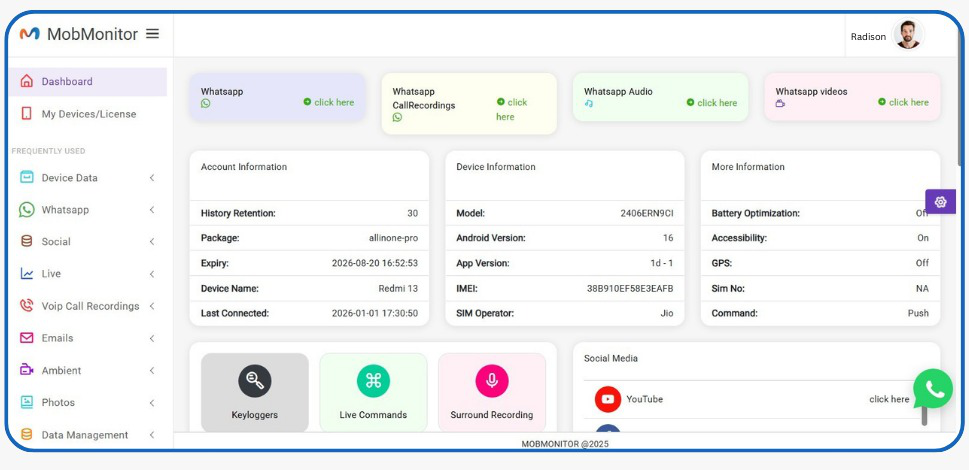This screenshot has width=969, height=470.
Task: Expand the Emails menu chevron
Action: pyautogui.click(x=152, y=338)
